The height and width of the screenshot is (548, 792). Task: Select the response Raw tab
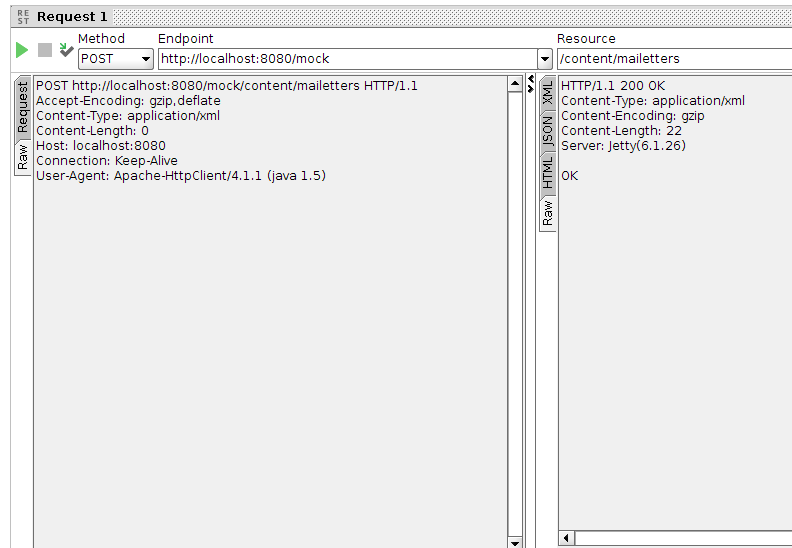[x=548, y=212]
